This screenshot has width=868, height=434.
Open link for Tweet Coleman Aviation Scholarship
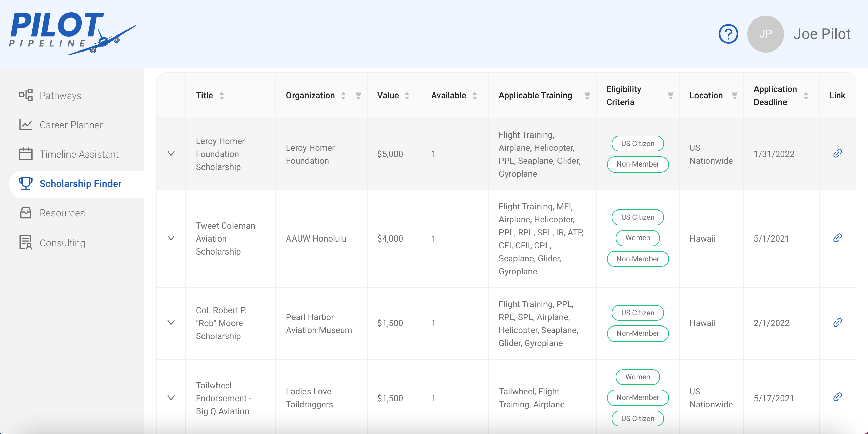pyautogui.click(x=837, y=238)
